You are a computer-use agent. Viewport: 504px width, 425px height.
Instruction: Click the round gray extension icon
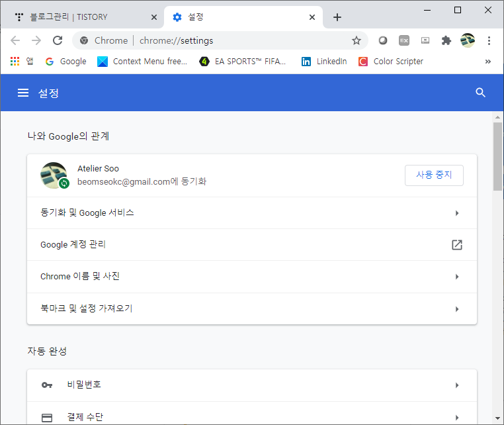(x=383, y=40)
